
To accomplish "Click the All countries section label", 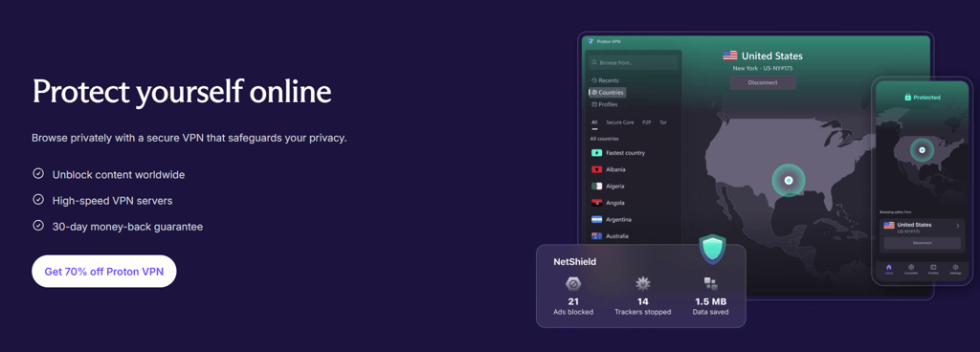I will tap(605, 139).
